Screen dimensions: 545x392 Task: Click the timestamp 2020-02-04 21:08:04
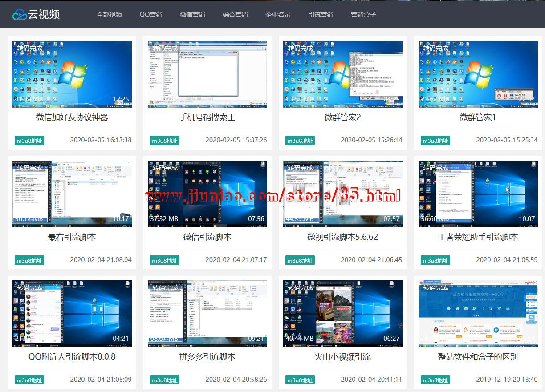tap(101, 259)
